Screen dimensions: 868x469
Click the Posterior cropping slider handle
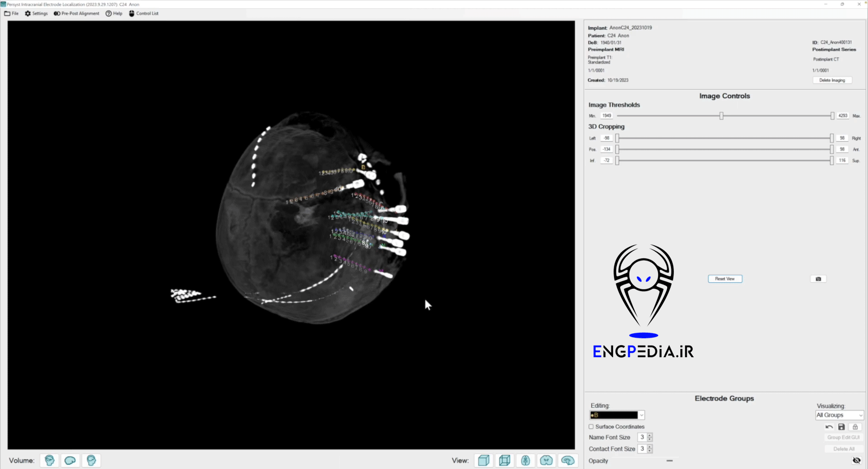coord(617,149)
